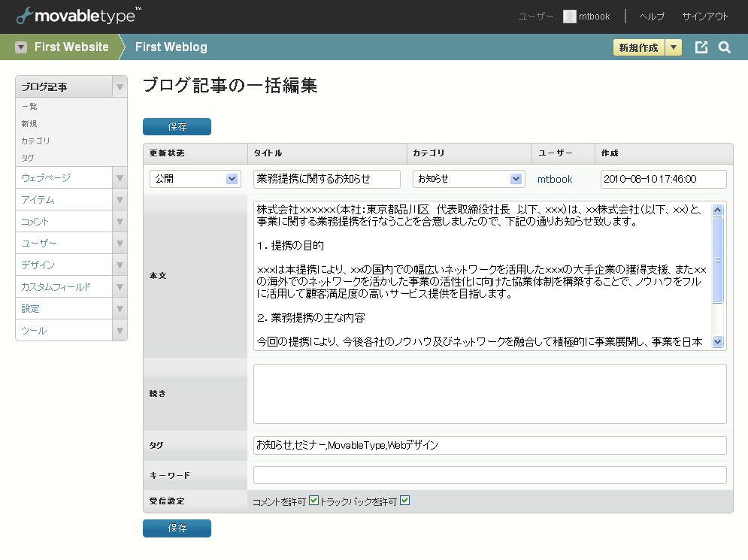The image size is (748, 560).
Task: Open the ウェブページ sidebar menu
Action: [x=64, y=178]
